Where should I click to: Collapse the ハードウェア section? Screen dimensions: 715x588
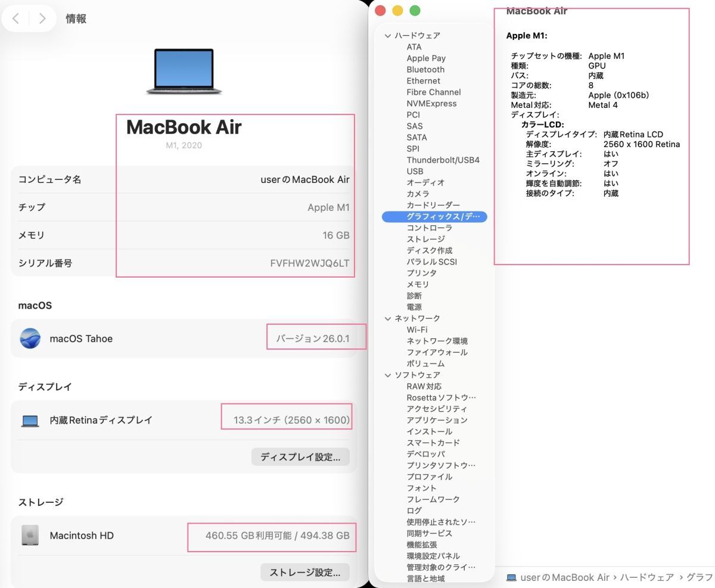pos(388,36)
